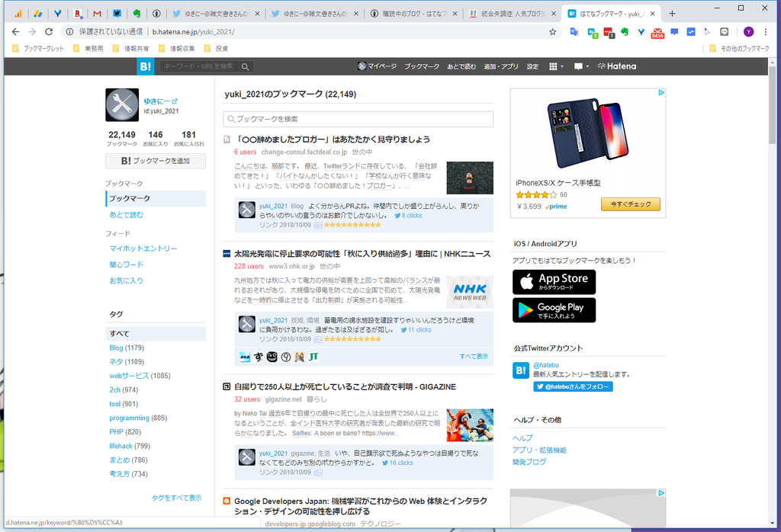Screen dimensions: 781x532
Task: Click the Evernote extension icon in toolbar
Action: tap(624, 32)
